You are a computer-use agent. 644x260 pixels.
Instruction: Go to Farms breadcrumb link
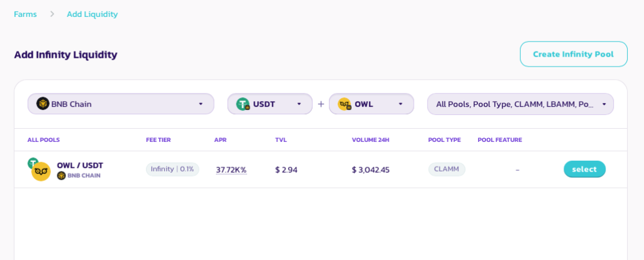point(25,14)
